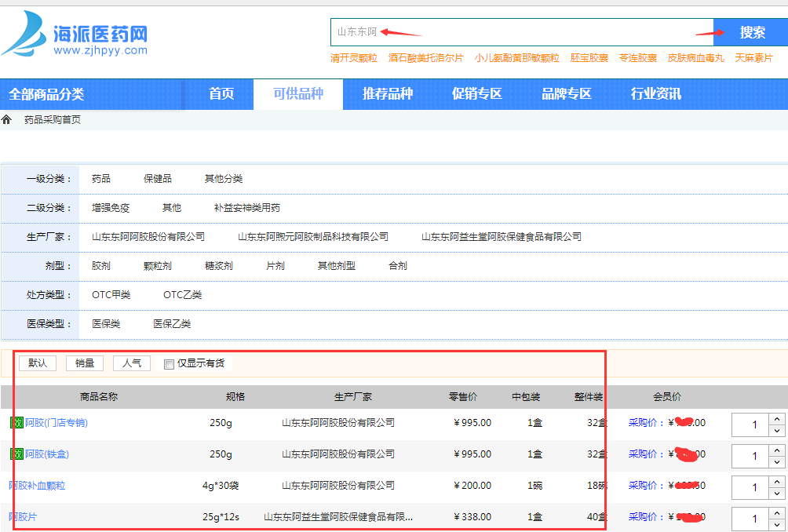Go to the home breadcrumb house icon
The height and width of the screenshot is (532, 788).
6,119
